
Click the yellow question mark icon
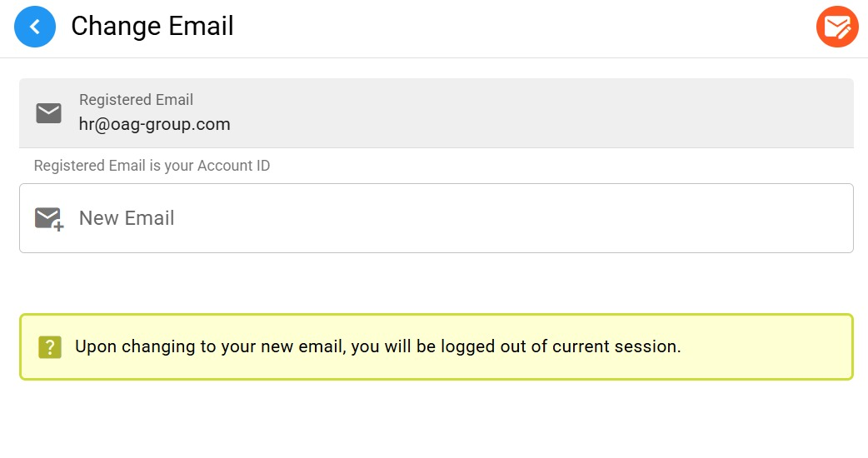coord(50,347)
